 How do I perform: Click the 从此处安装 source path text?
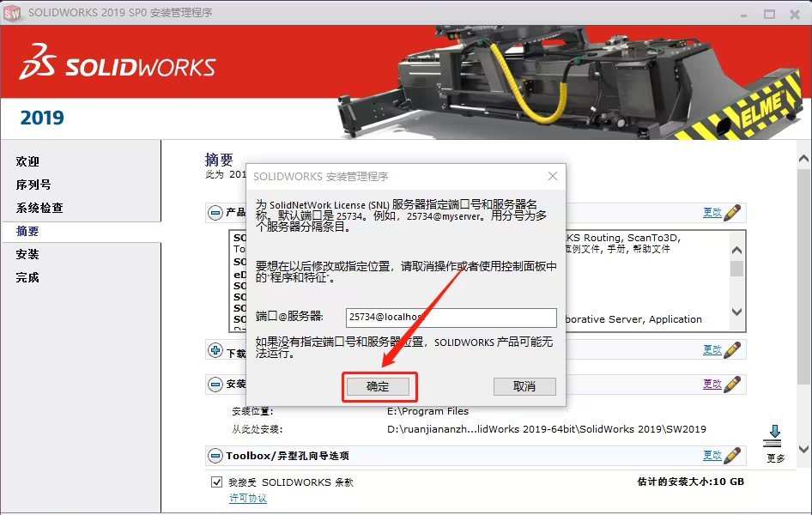click(546, 429)
